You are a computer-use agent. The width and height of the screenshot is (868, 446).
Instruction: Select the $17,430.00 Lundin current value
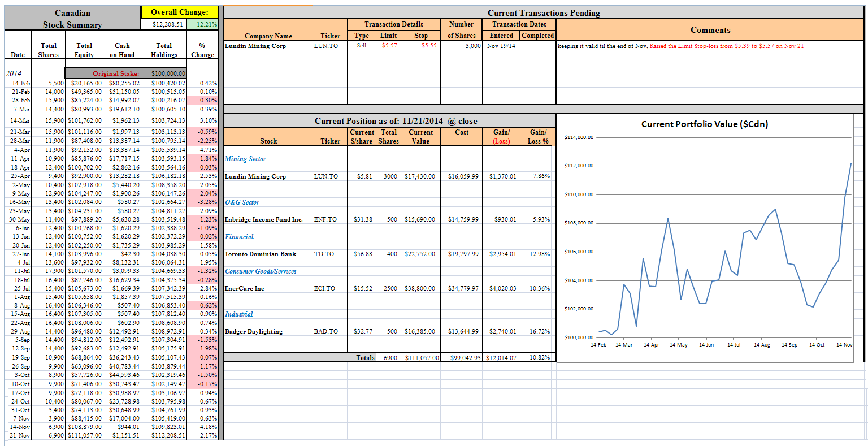tap(420, 176)
